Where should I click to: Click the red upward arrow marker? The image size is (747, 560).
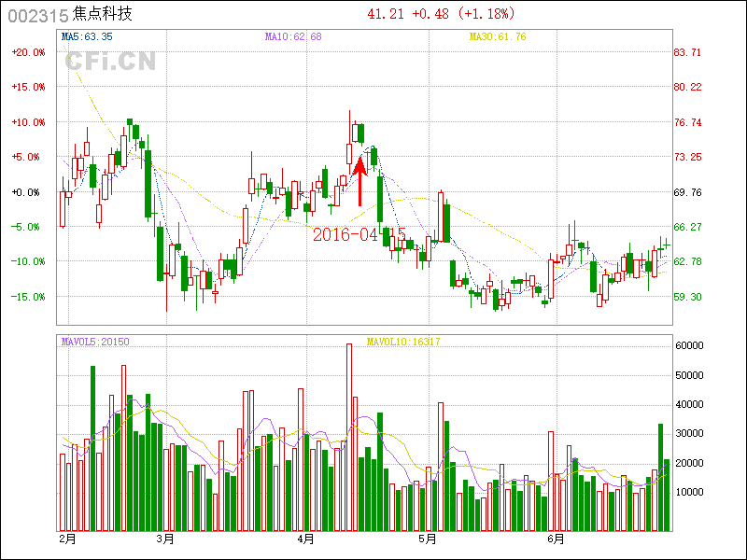tap(359, 182)
